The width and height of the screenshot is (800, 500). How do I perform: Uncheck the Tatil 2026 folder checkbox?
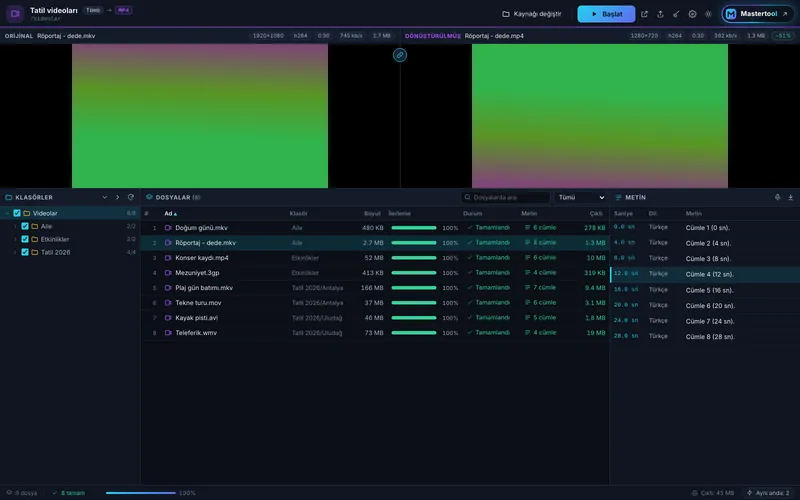coord(25,252)
